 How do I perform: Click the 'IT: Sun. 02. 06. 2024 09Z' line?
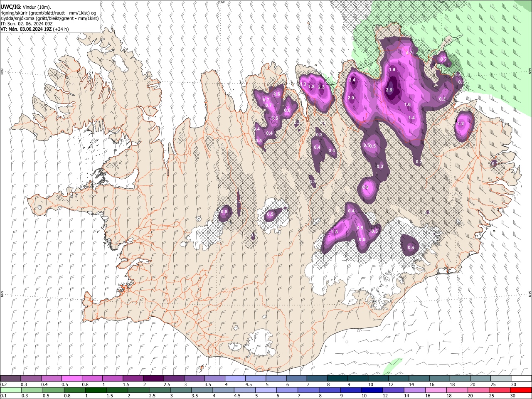pos(27,24)
